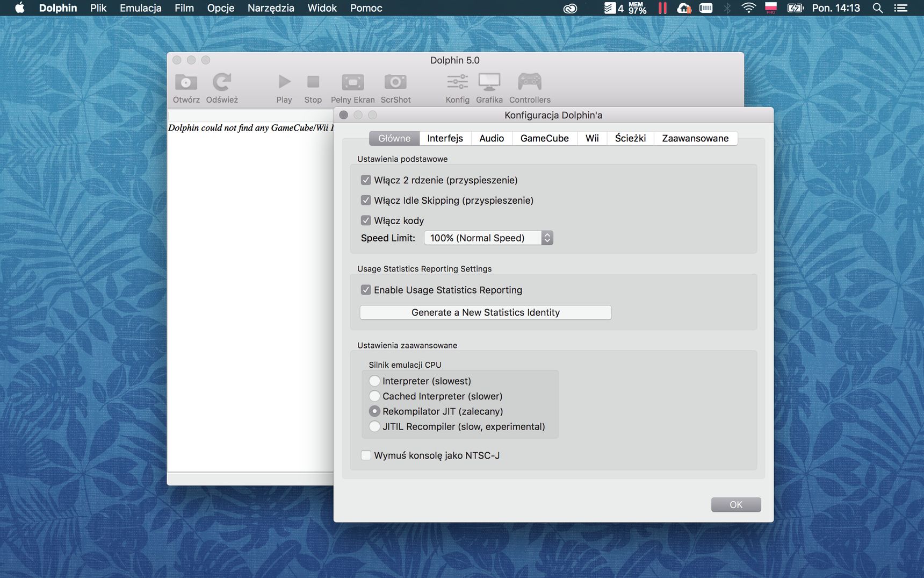Image resolution: width=924 pixels, height=578 pixels.
Task: Click the stack icon showing 4
Action: click(613, 8)
